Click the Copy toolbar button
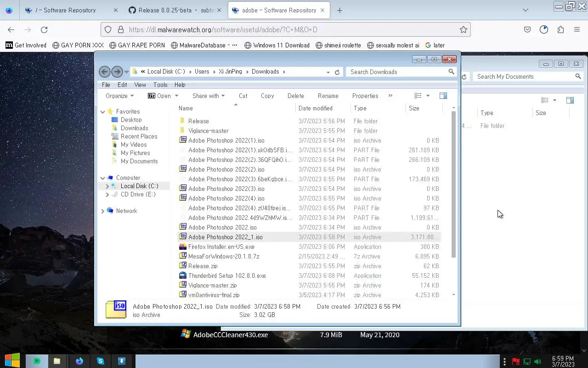 267,96
